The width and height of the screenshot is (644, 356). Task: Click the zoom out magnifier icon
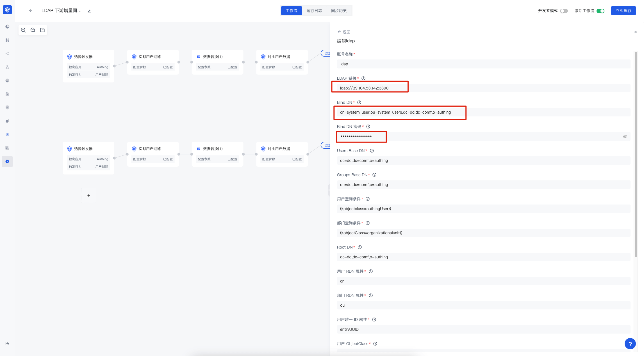click(x=33, y=30)
